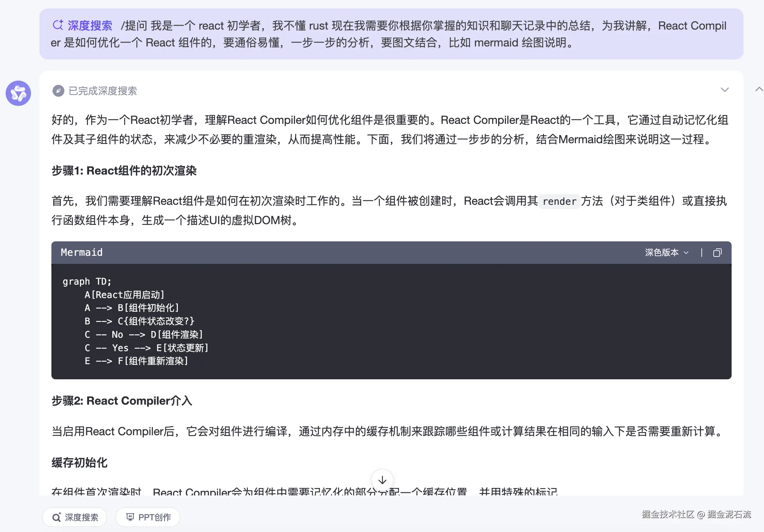764x532 pixels.
Task: Copy the Mermaid code with the copy icon
Action: [x=717, y=253]
